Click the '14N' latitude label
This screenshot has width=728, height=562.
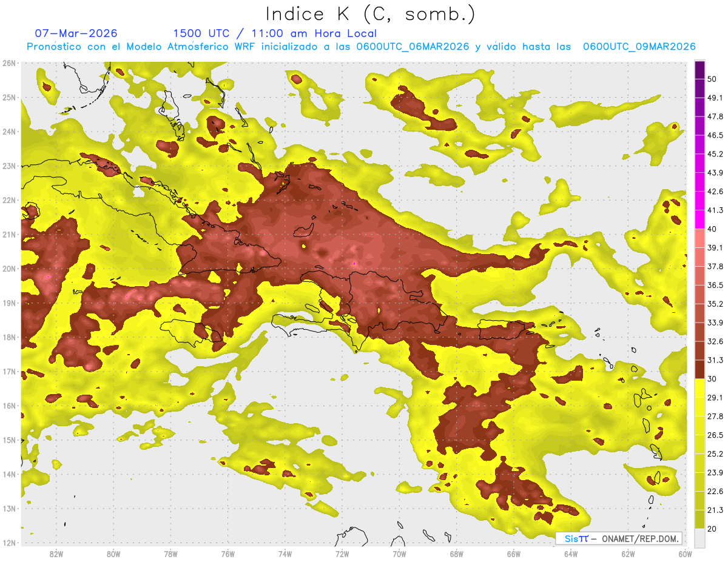8,474
